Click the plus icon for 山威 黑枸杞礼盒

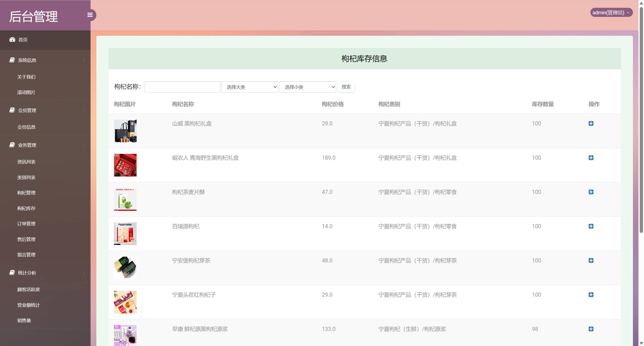point(591,123)
